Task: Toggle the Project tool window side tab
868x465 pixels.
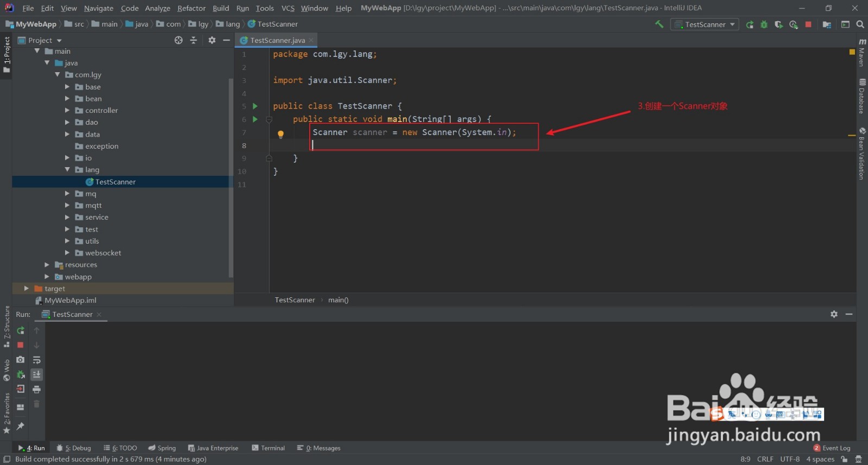Action: click(7, 54)
